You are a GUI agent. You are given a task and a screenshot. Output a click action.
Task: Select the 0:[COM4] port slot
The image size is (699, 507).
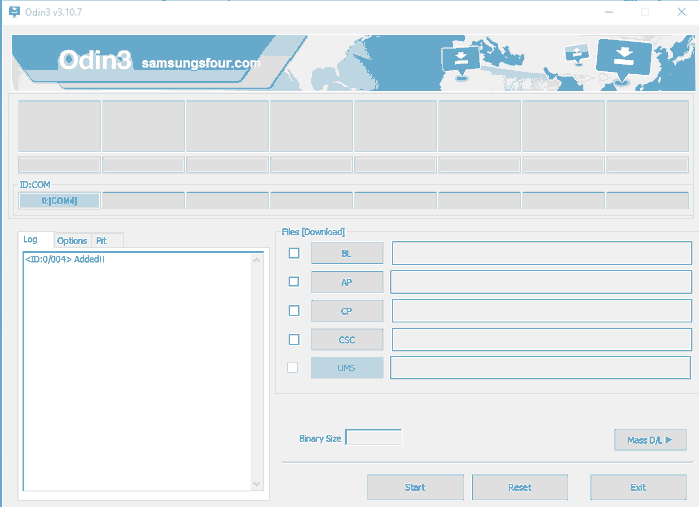(59, 201)
